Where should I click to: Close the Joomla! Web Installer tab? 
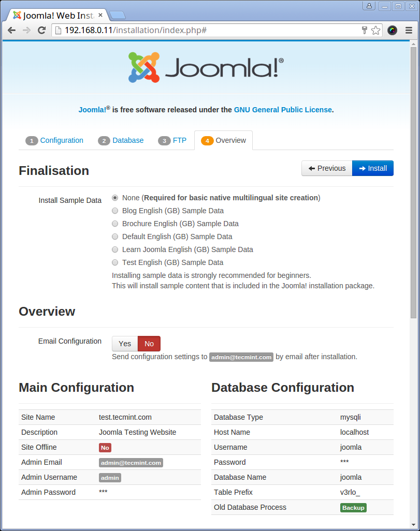[x=100, y=15]
